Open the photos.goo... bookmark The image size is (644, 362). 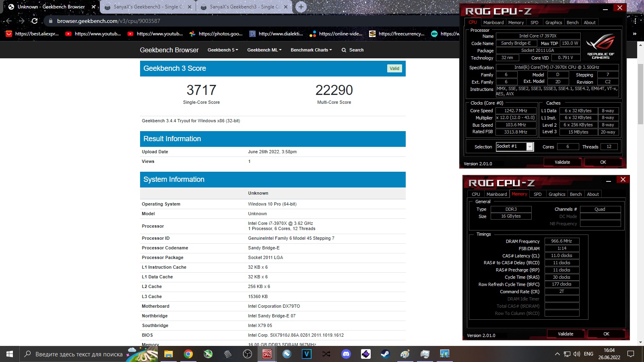216,34
